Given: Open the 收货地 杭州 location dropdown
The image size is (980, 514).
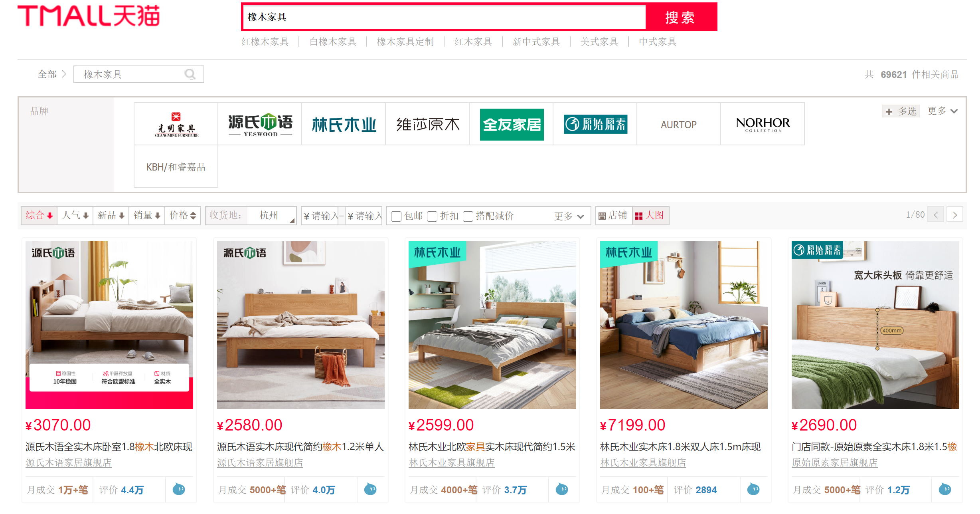Looking at the screenshot, I should [251, 216].
